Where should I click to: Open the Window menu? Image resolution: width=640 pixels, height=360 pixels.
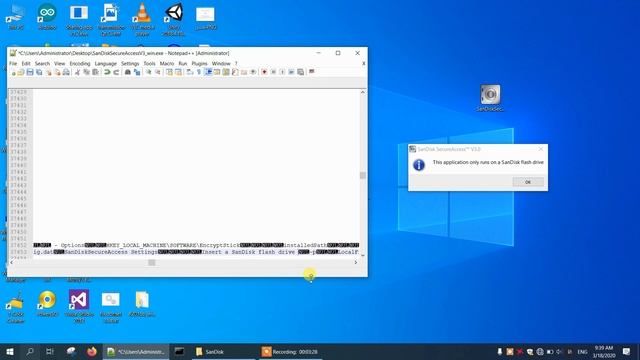[221, 64]
